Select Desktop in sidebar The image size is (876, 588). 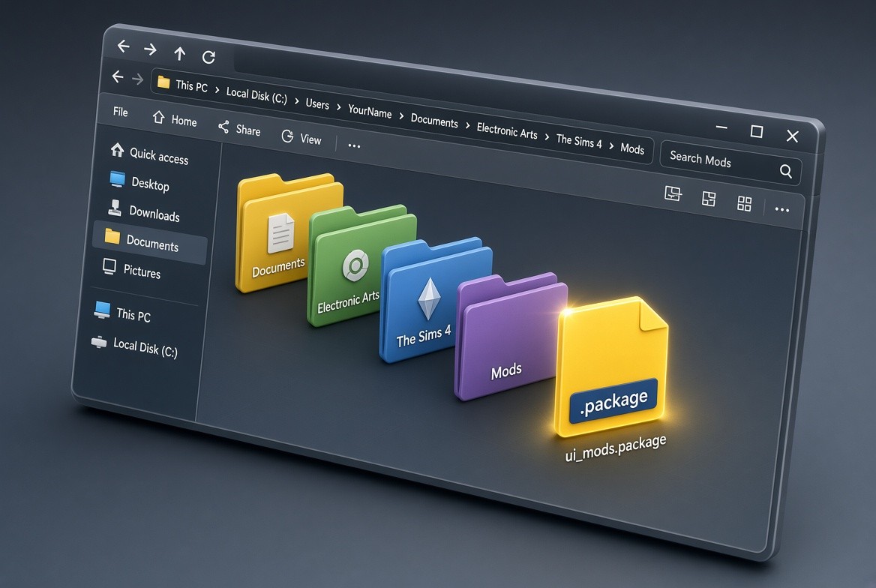140,182
